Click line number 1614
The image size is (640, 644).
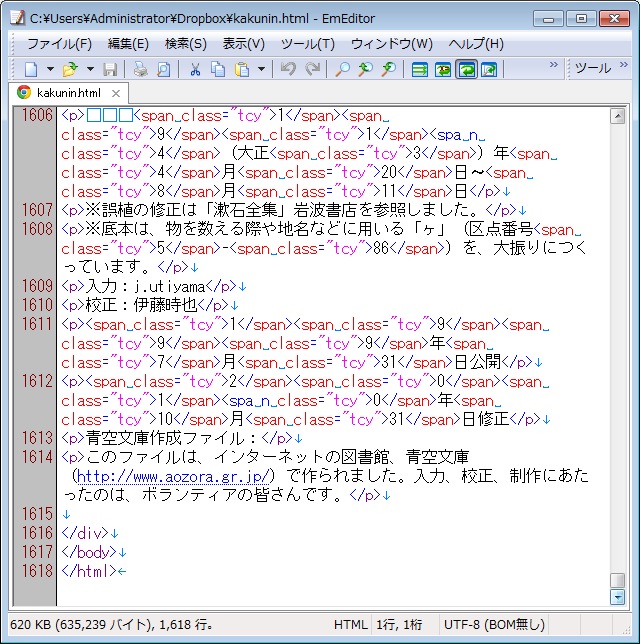click(37, 457)
